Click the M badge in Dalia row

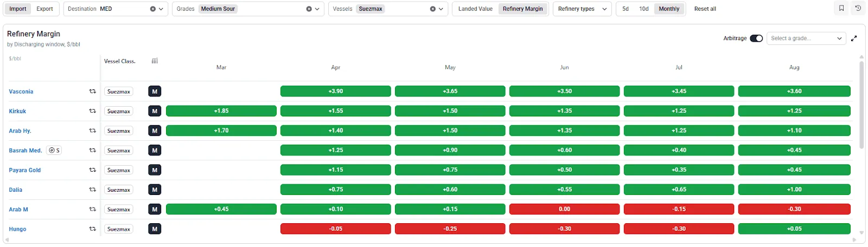tap(155, 190)
